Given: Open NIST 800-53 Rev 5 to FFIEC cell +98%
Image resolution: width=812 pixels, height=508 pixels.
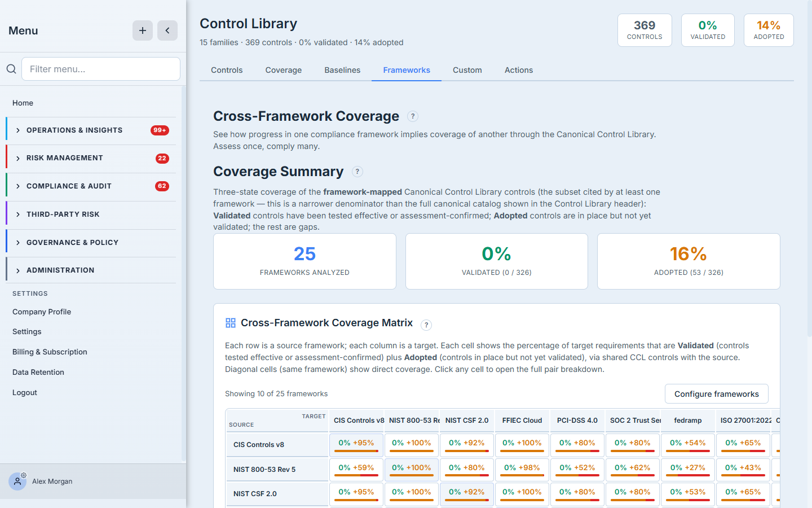Looking at the screenshot, I should (522, 470).
